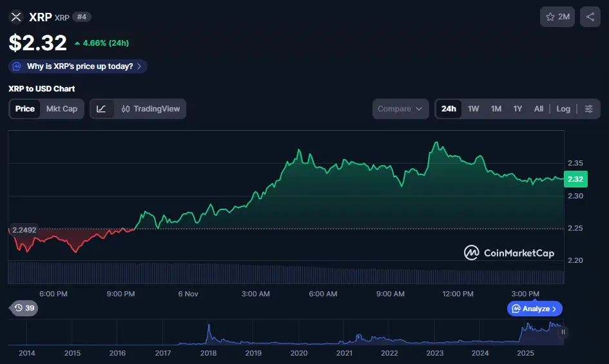
Task: Select the 1W time range
Action: click(474, 109)
